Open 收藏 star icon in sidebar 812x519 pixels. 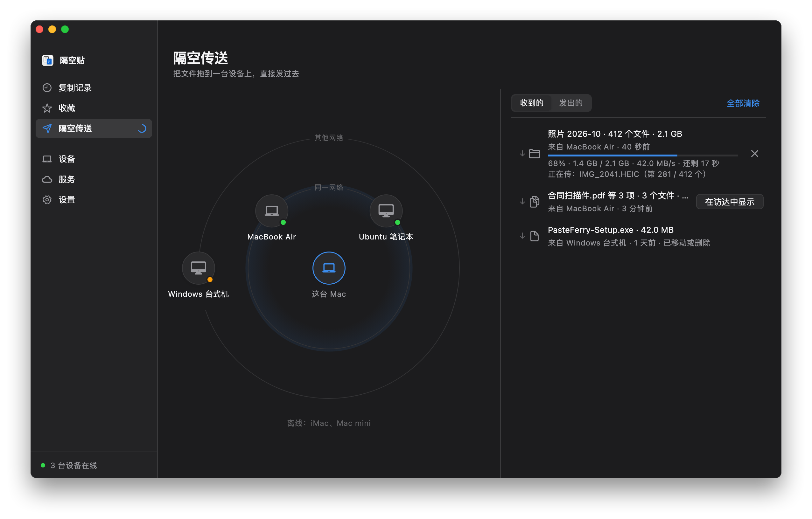pos(47,108)
